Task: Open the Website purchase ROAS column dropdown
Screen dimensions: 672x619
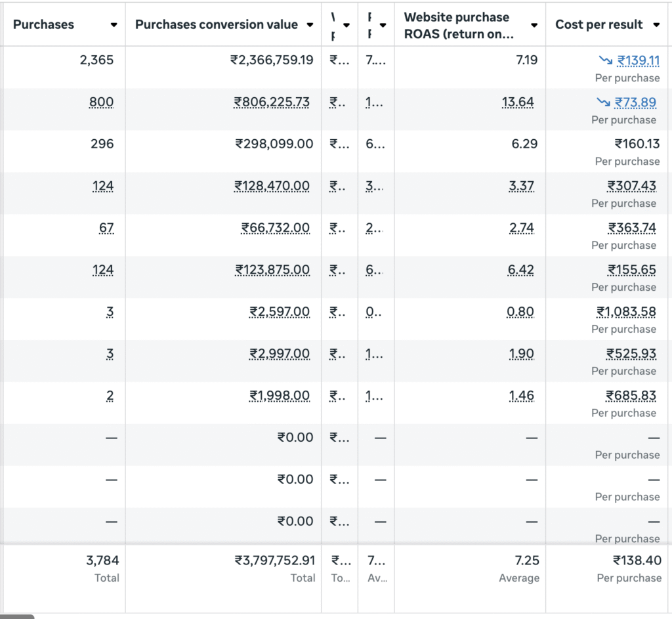Action: [534, 25]
